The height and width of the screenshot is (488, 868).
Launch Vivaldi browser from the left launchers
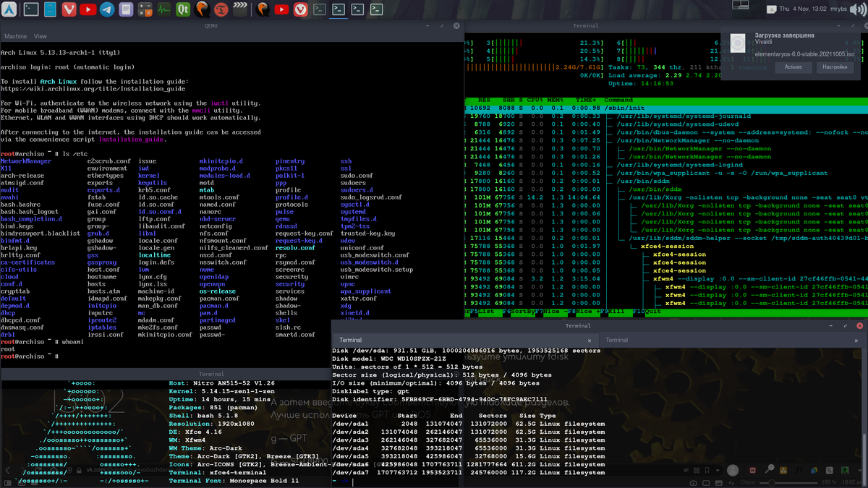pyautogui.click(x=69, y=9)
